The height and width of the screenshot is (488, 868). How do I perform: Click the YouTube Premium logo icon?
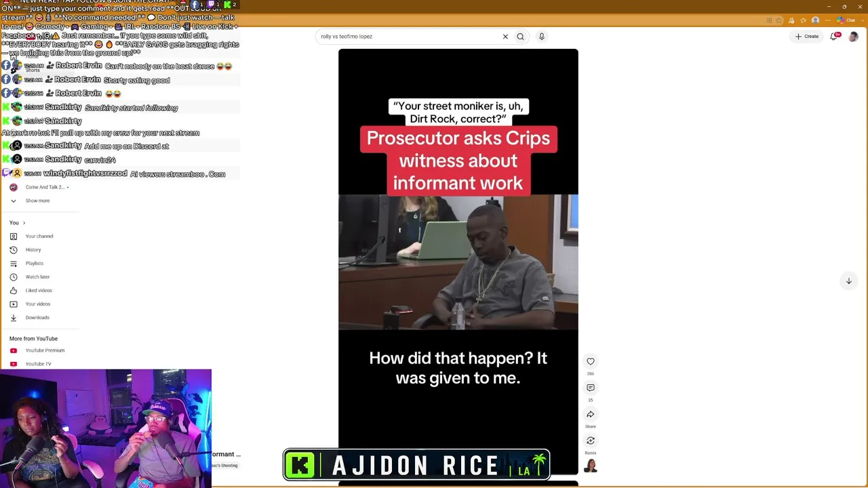pyautogui.click(x=14, y=350)
